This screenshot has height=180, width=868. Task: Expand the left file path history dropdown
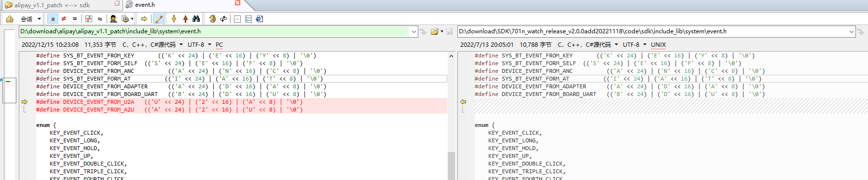(413, 31)
